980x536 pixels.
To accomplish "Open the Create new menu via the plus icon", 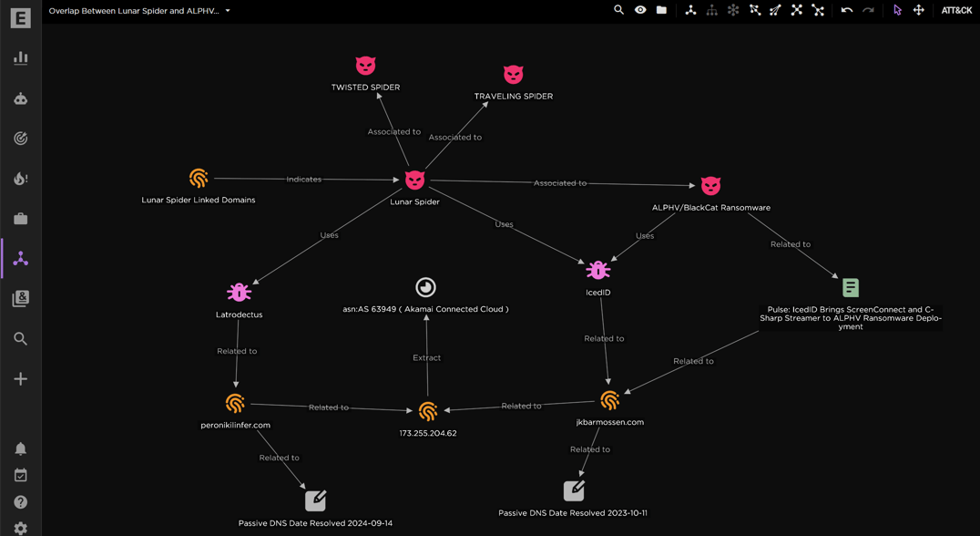I will click(20, 378).
